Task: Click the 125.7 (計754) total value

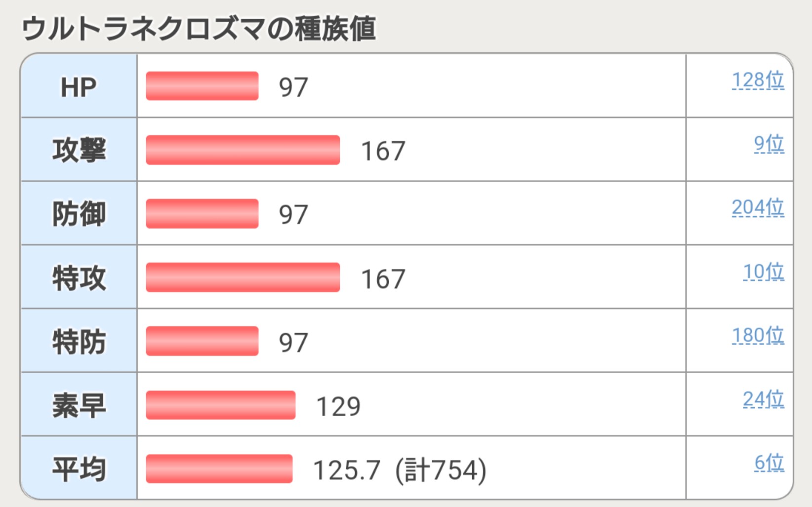Action: click(x=400, y=469)
